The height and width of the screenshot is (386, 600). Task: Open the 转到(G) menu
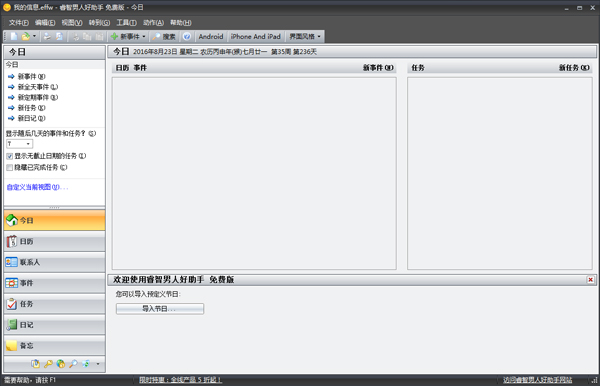(99, 23)
